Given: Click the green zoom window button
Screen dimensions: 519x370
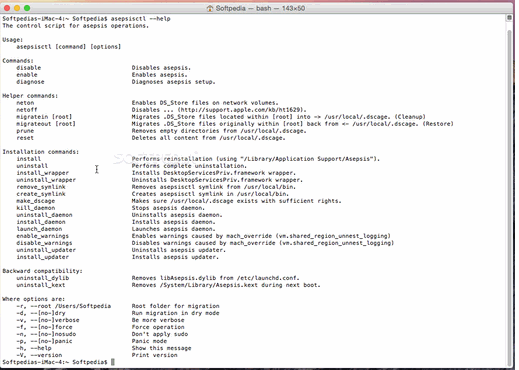Looking at the screenshot, I should pyautogui.click(x=27, y=8).
